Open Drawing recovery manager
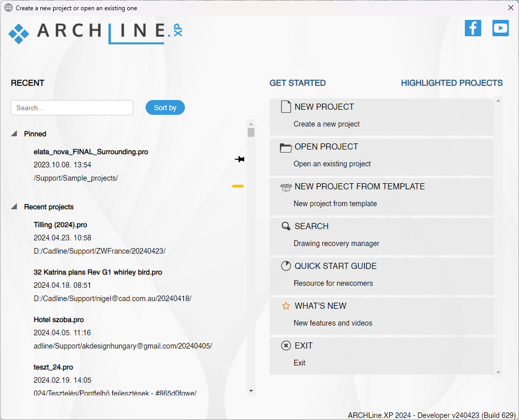Screen dimensions: 519x420 point(382,236)
